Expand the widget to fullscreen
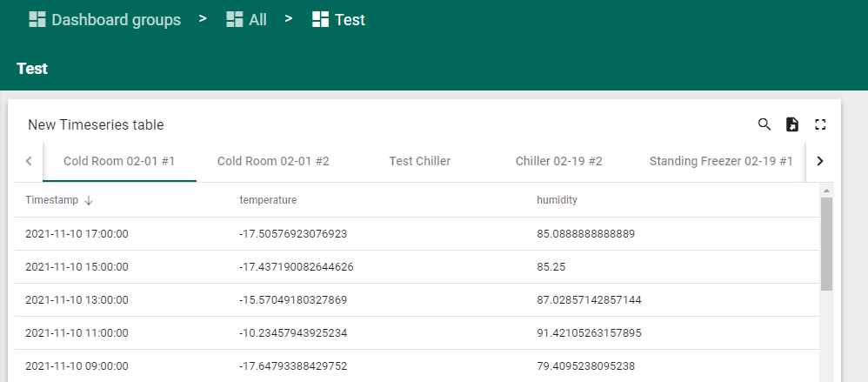Viewport: 868px width, 382px height. point(820,124)
